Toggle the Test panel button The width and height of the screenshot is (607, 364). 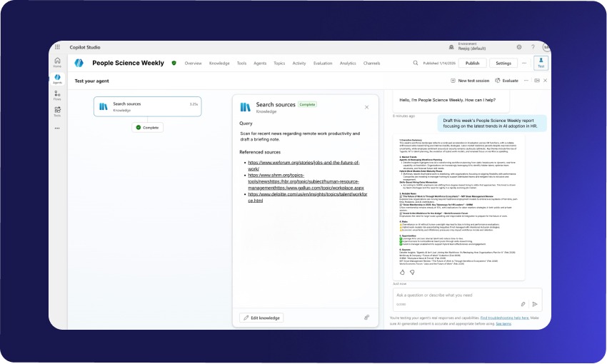click(x=541, y=63)
